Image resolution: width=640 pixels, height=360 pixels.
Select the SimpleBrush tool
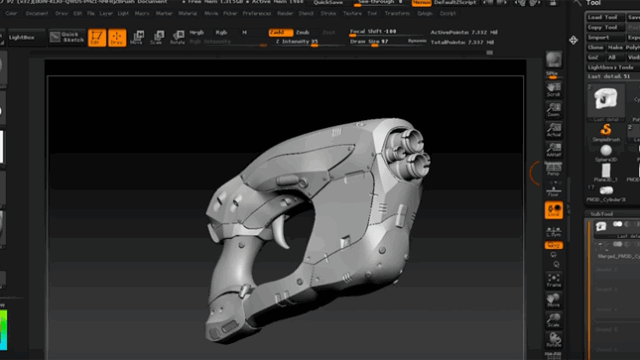tap(606, 133)
